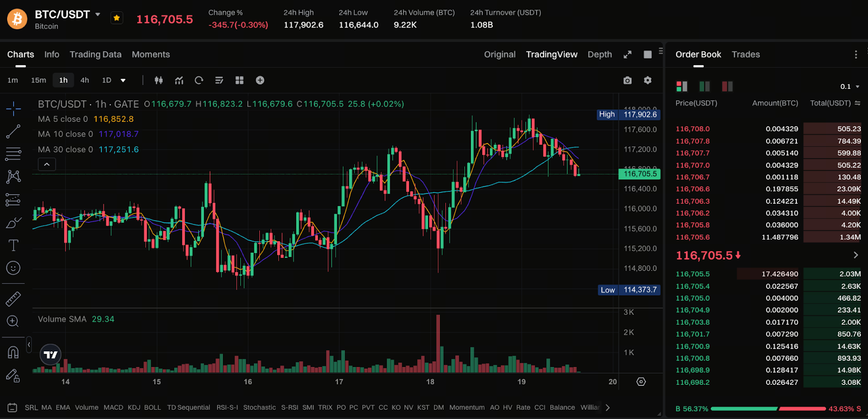The width and height of the screenshot is (868, 419).
Task: Click the square layout icon beside fullscreen
Action: [x=648, y=54]
